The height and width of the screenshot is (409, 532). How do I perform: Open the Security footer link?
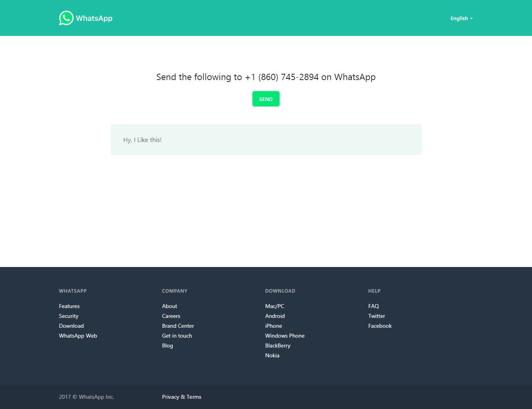[x=69, y=316]
